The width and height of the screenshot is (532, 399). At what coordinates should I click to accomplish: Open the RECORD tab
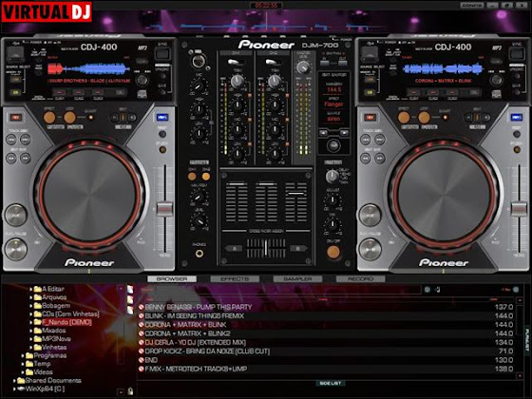360,279
